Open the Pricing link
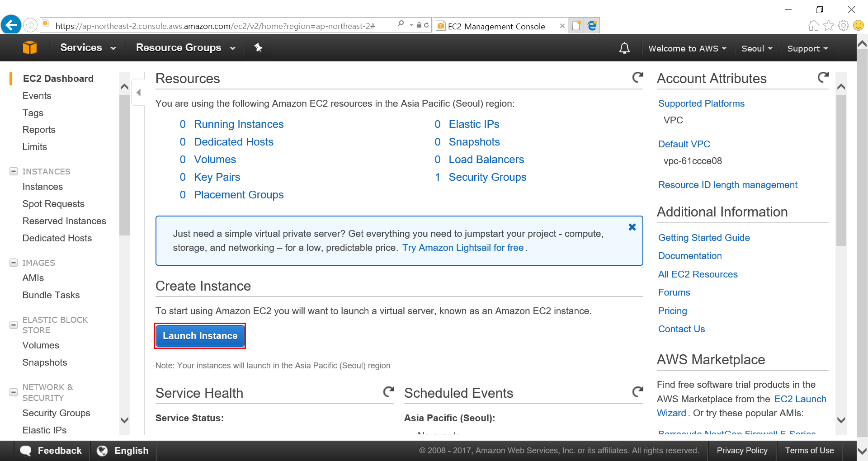Image resolution: width=868 pixels, height=461 pixels. [672, 311]
